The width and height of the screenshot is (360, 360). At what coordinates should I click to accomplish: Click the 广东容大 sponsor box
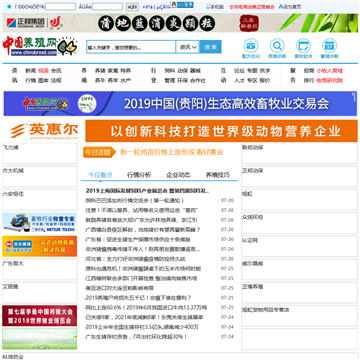pyautogui.click(x=40, y=269)
